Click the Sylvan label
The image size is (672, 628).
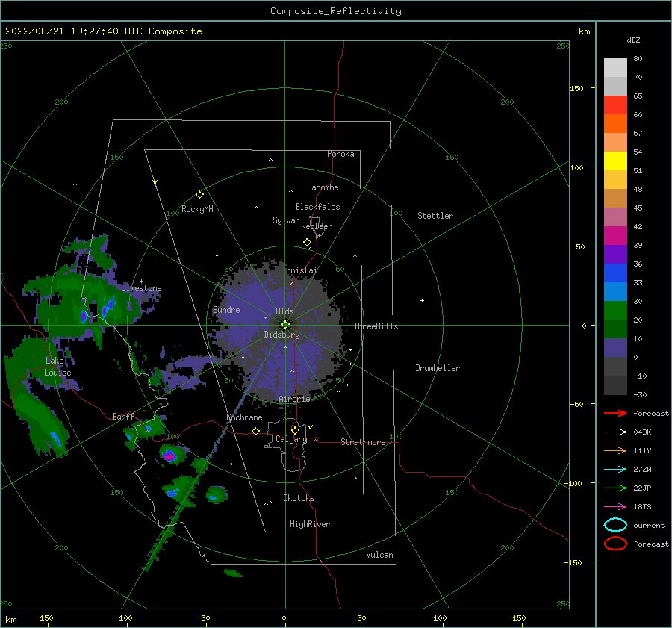coord(286,220)
